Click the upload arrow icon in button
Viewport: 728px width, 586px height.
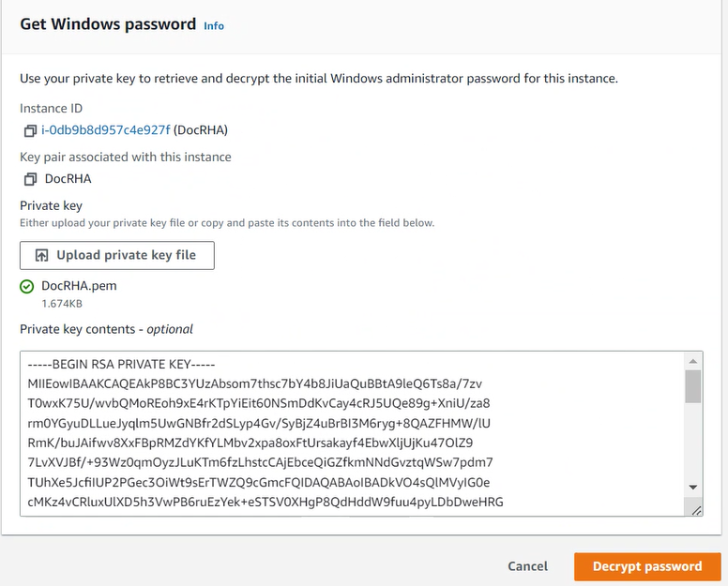tap(42, 255)
